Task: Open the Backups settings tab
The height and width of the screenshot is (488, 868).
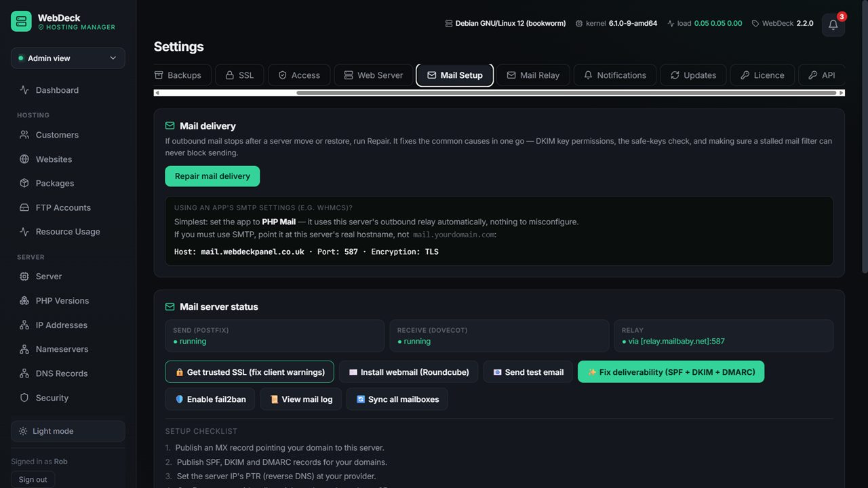Action: tap(182, 75)
